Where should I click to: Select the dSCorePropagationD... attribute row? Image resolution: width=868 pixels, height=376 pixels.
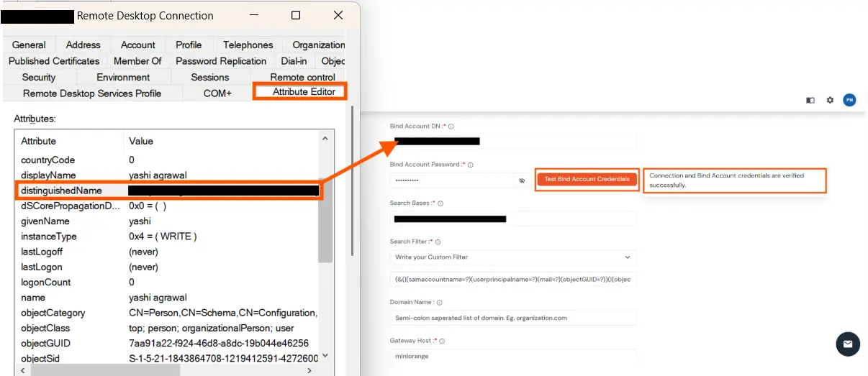[167, 206]
